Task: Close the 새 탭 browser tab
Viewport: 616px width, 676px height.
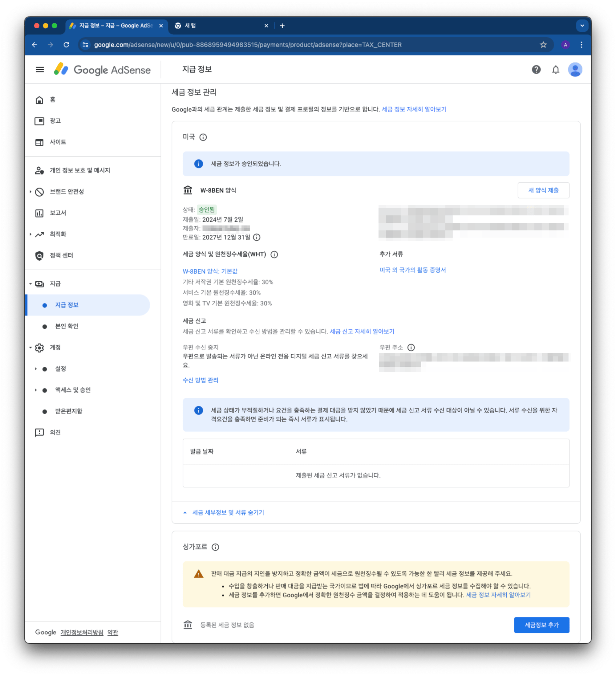Action: pyautogui.click(x=266, y=26)
